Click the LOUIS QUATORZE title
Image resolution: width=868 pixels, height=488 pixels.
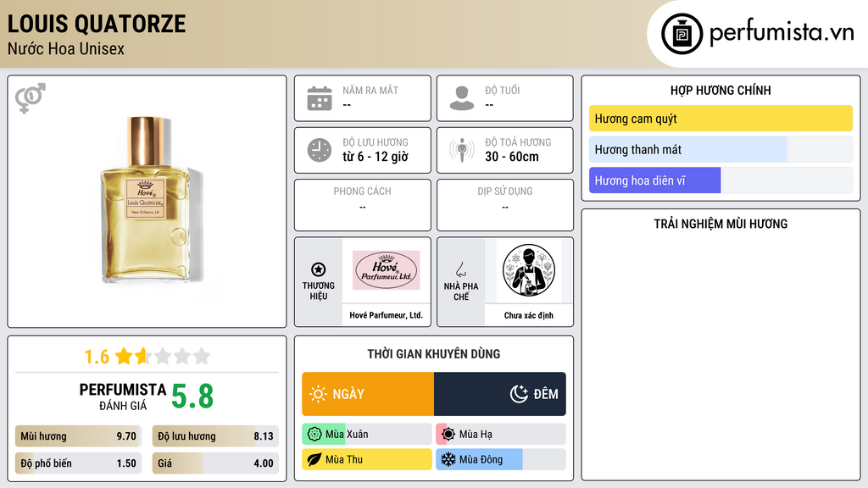click(97, 24)
